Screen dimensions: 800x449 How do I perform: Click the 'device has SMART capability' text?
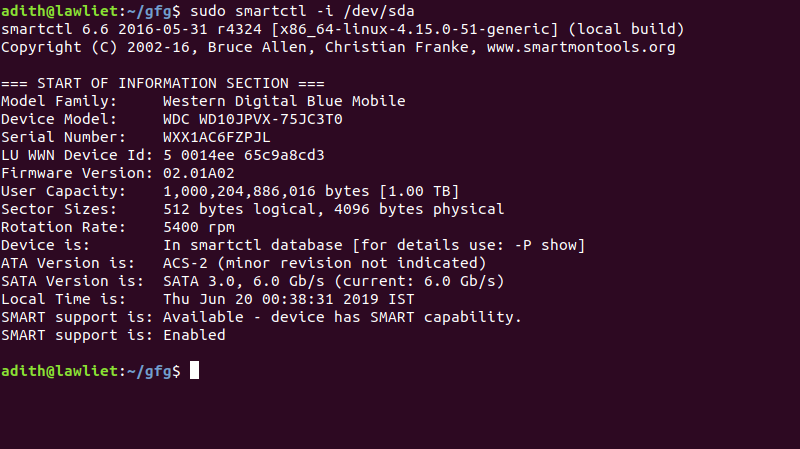396,317
